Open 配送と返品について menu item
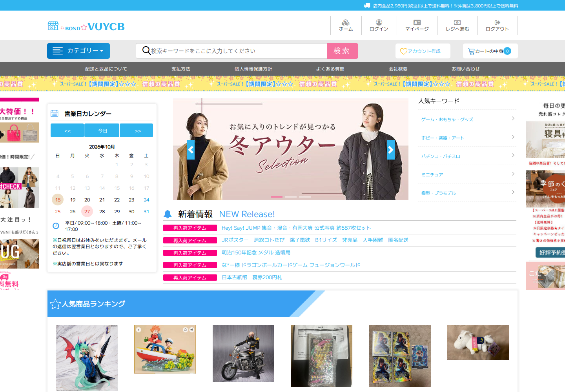The image size is (565, 392). click(x=106, y=69)
